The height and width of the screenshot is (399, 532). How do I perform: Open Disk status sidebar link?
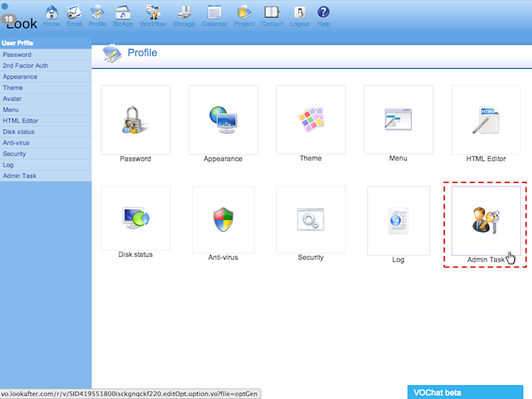(x=46, y=131)
